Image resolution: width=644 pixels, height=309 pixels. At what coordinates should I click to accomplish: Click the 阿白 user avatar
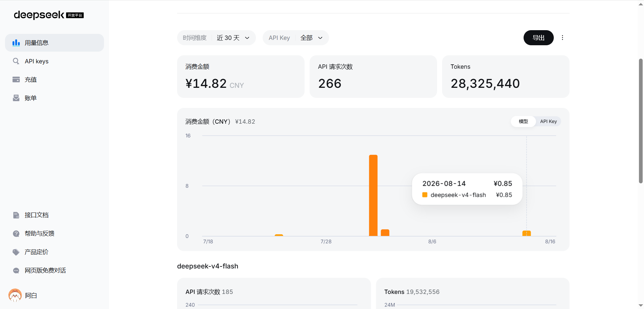15,295
